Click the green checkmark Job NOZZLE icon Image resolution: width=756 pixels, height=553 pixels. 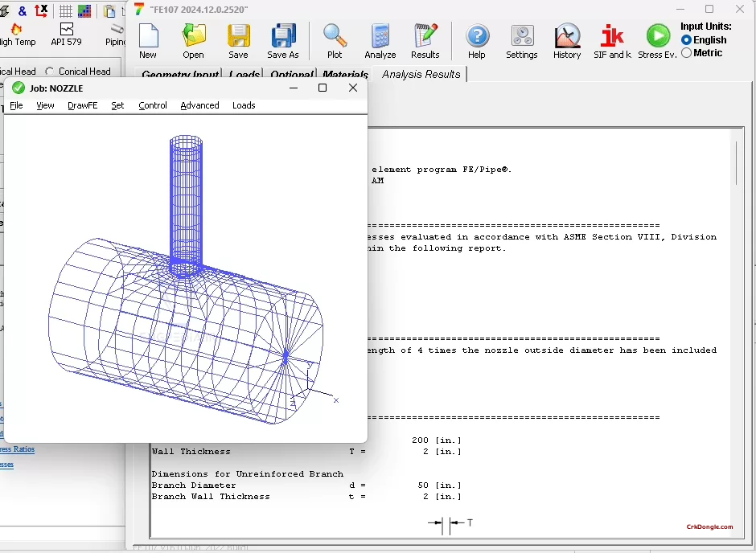(18, 88)
